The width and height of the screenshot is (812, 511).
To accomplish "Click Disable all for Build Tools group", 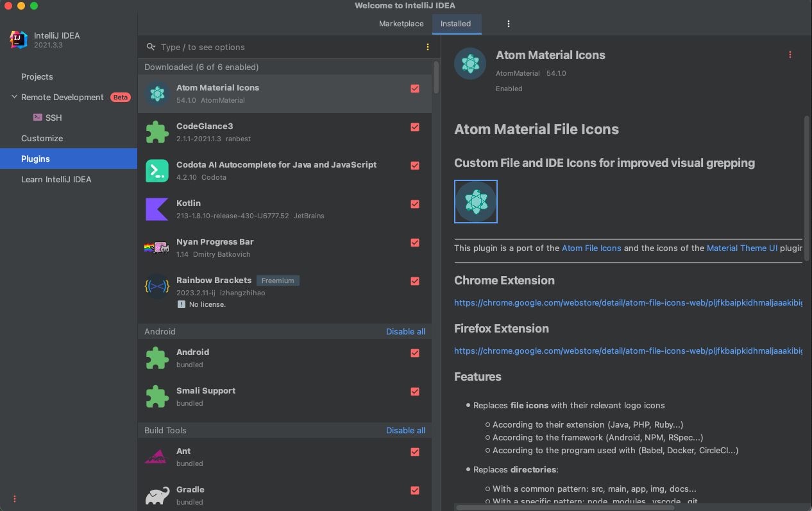I will [405, 430].
